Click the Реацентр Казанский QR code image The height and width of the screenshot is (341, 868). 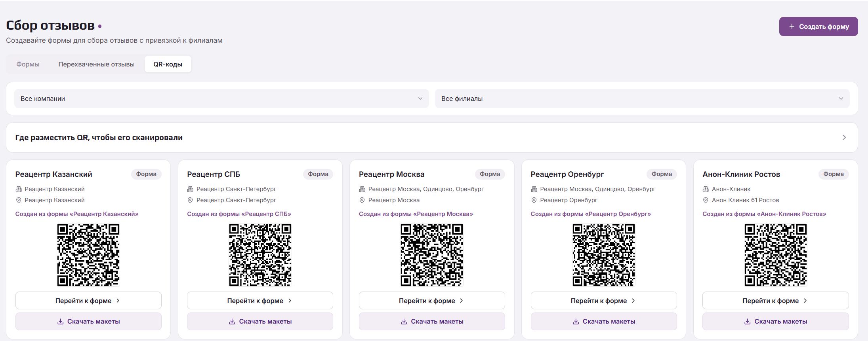click(88, 255)
